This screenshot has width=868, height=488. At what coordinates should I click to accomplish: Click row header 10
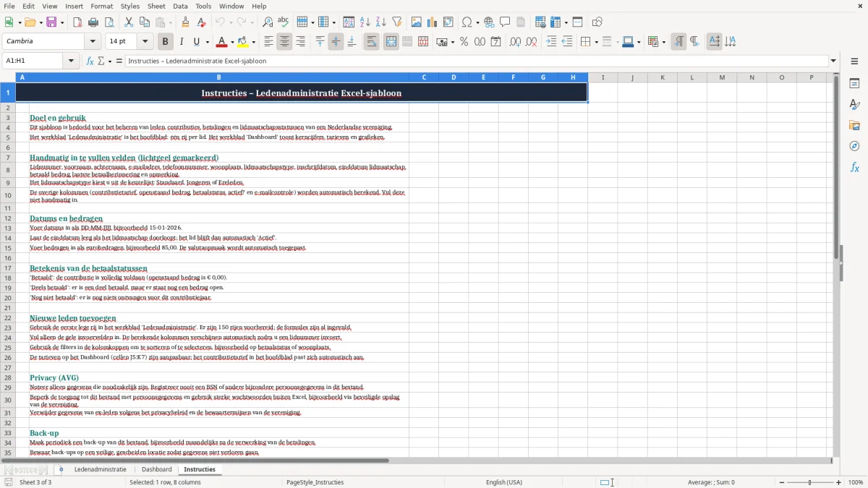[8, 195]
